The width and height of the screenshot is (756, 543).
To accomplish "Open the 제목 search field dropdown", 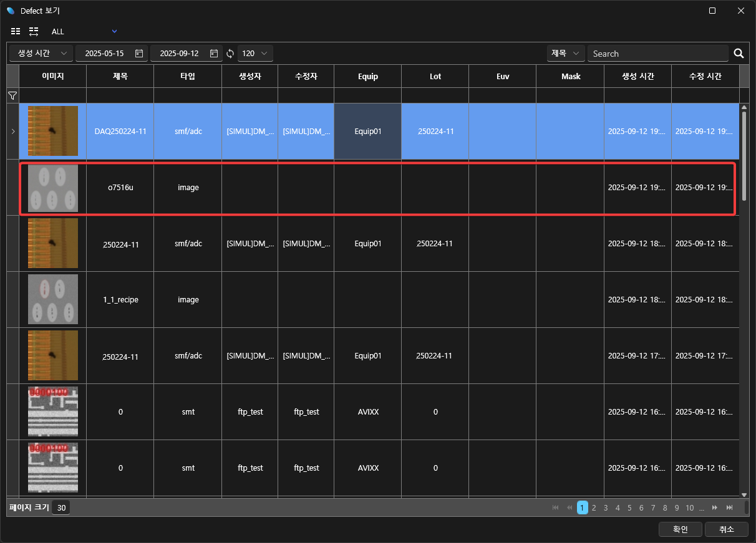I will coord(566,54).
